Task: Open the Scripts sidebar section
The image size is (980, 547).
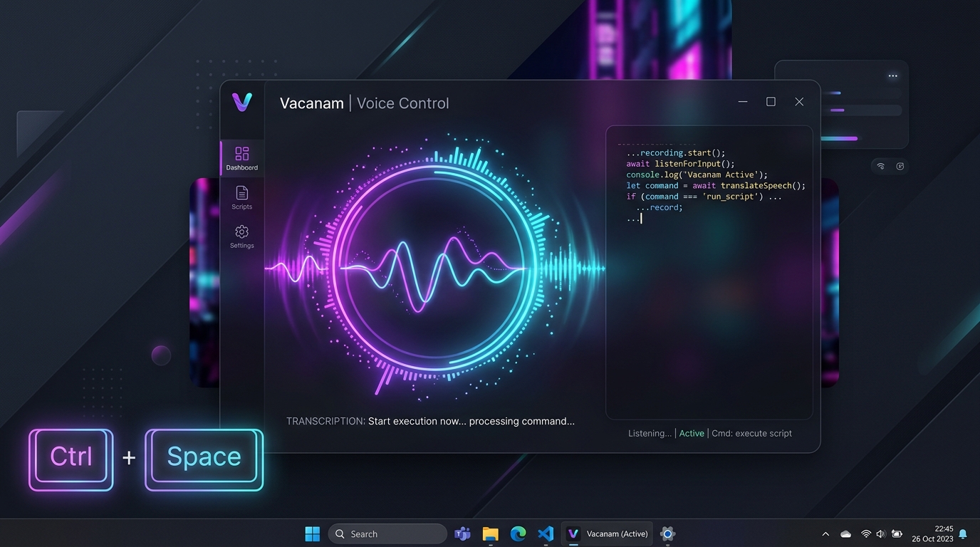Action: 242,197
